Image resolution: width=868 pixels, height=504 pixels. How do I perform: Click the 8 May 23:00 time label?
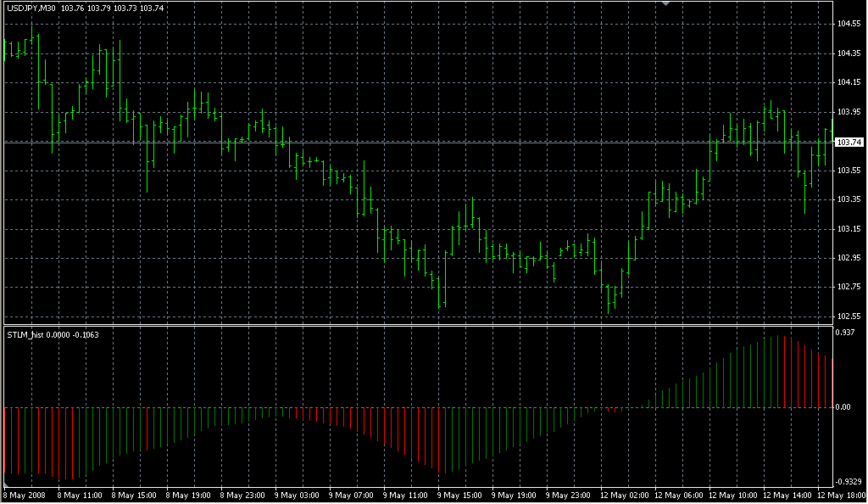[242, 496]
